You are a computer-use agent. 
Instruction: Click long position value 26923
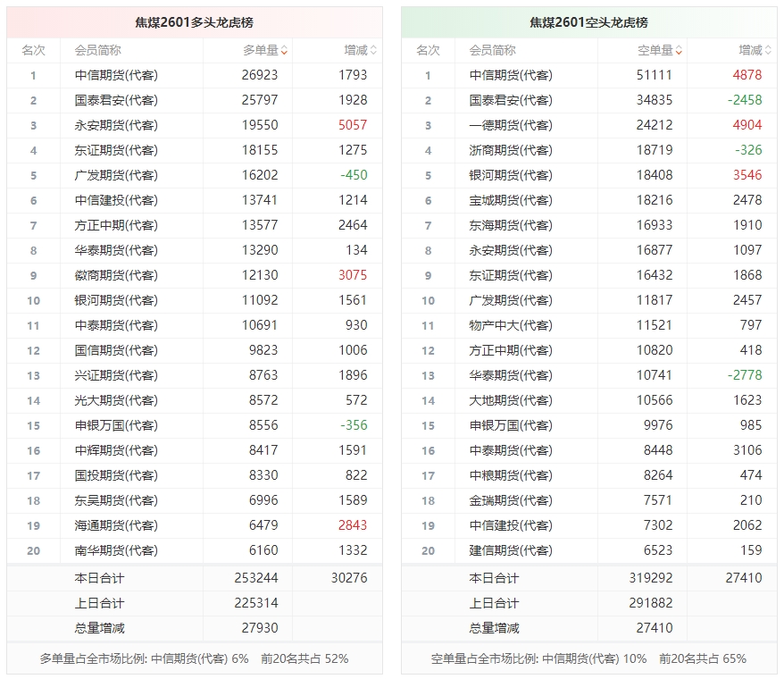pos(260,75)
